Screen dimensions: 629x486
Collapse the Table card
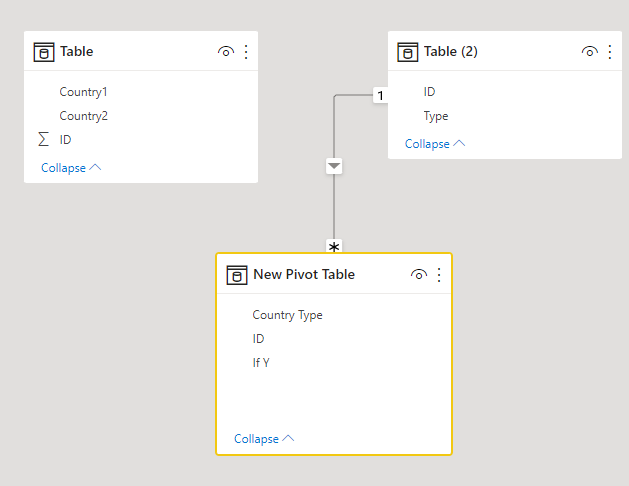71,168
